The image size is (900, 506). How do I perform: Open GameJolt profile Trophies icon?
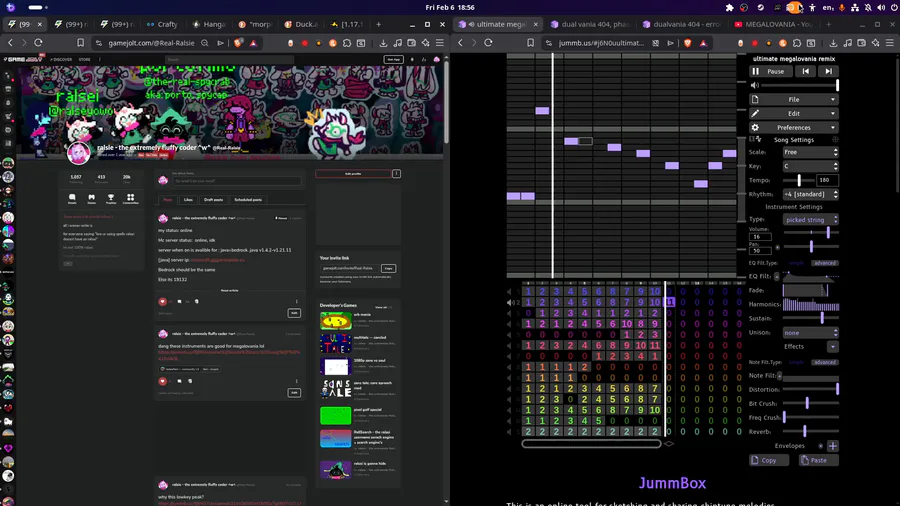pyautogui.click(x=111, y=198)
